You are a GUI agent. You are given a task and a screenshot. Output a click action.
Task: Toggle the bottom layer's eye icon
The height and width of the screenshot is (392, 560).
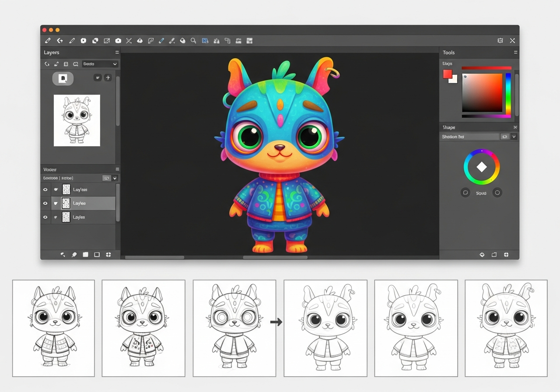click(x=45, y=217)
